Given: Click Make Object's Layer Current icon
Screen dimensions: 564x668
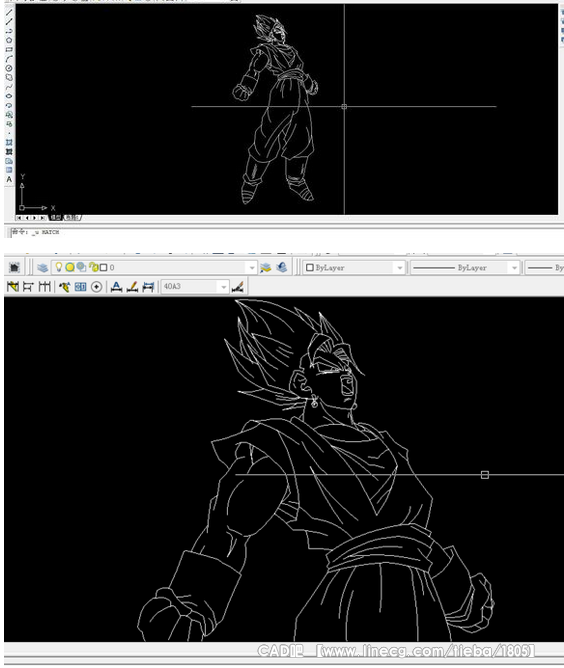Looking at the screenshot, I should coord(265,268).
